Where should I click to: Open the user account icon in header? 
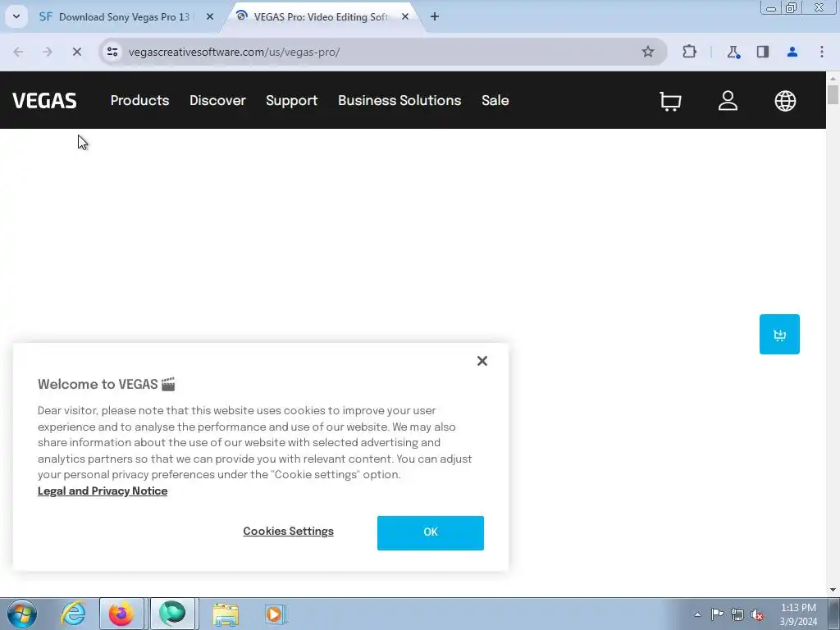(728, 101)
